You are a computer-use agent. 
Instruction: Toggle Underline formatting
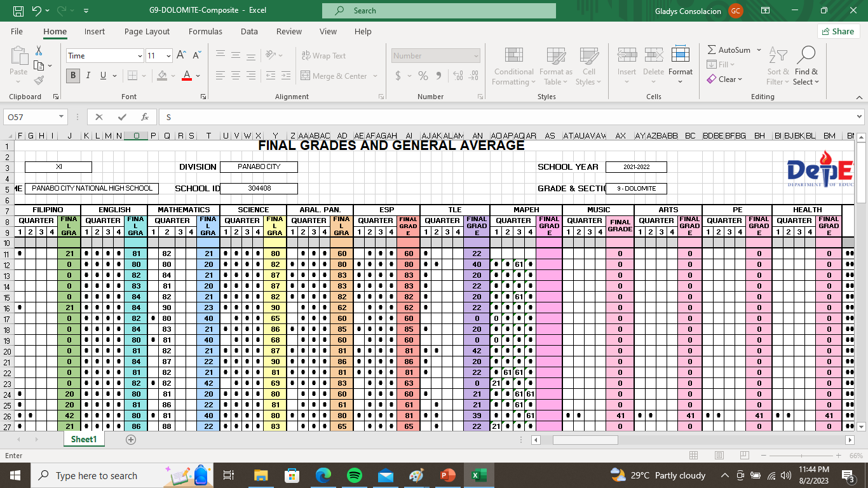pyautogui.click(x=103, y=76)
